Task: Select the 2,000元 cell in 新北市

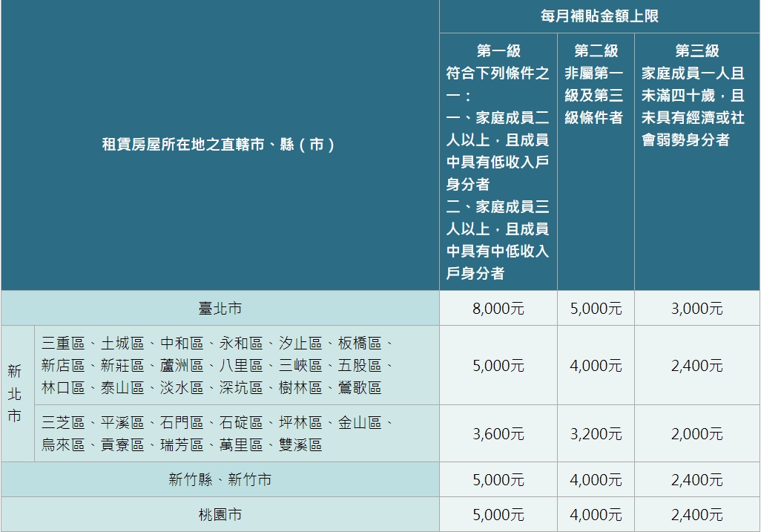Action: click(x=695, y=434)
